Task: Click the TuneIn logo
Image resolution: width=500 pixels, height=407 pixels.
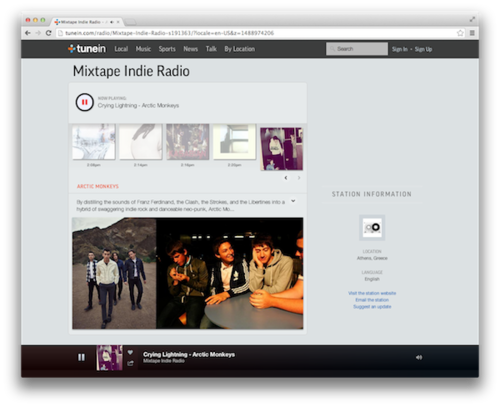Action: 87,49
